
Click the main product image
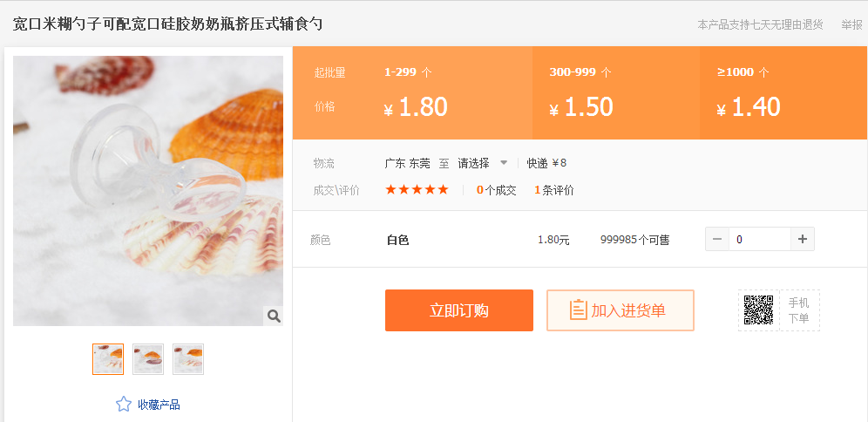click(148, 191)
